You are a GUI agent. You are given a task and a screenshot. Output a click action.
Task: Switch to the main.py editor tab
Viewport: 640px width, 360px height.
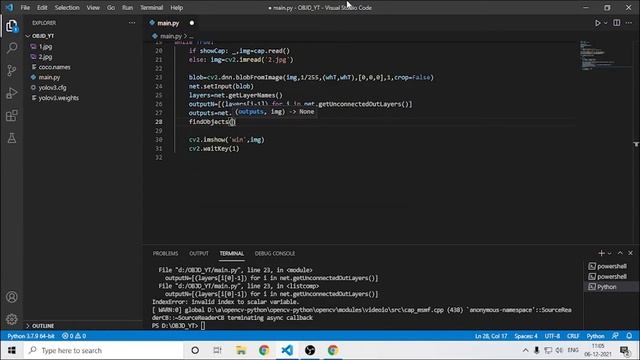click(x=168, y=23)
